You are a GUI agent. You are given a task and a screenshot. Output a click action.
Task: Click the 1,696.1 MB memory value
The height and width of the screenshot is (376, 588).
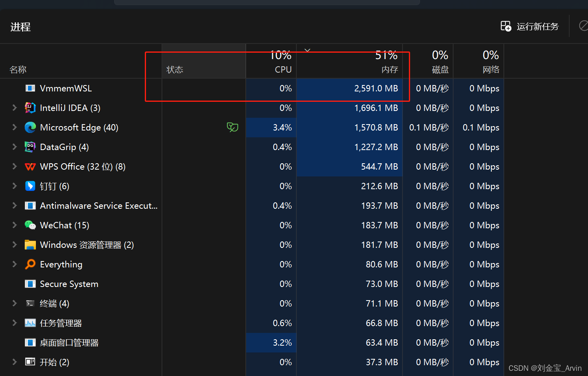376,108
